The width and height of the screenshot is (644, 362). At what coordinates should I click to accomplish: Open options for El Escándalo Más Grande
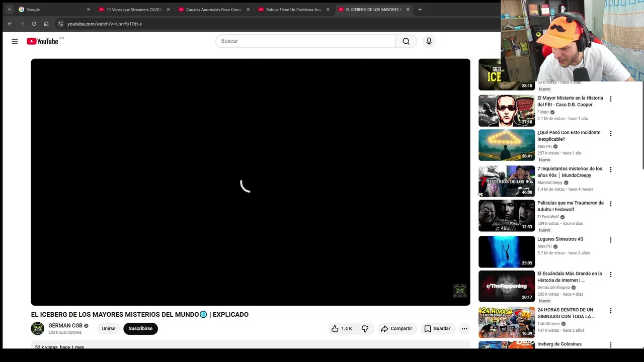(x=611, y=275)
